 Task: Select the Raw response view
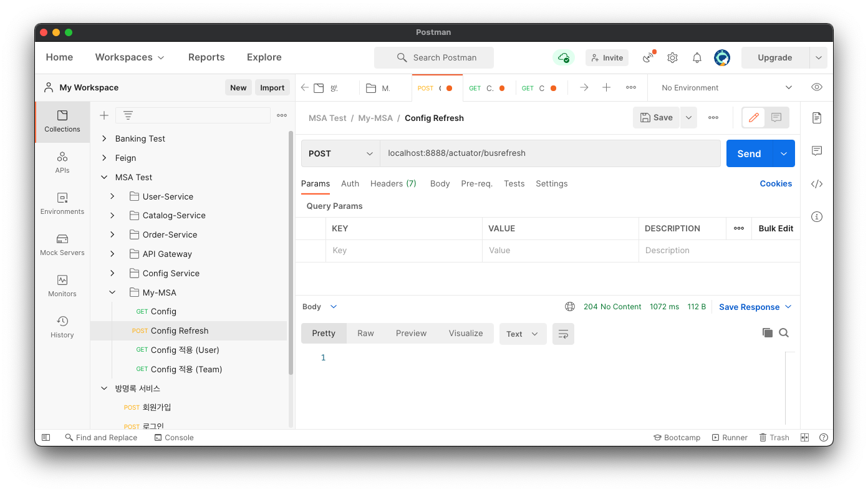click(x=365, y=334)
